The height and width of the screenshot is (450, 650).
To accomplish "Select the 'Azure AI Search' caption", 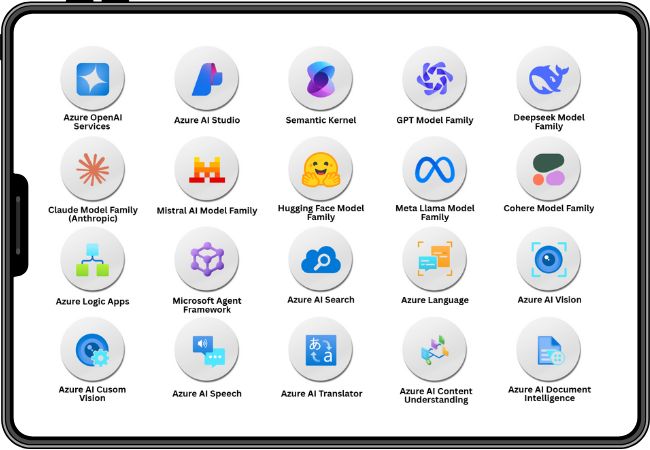I will coord(321,300).
